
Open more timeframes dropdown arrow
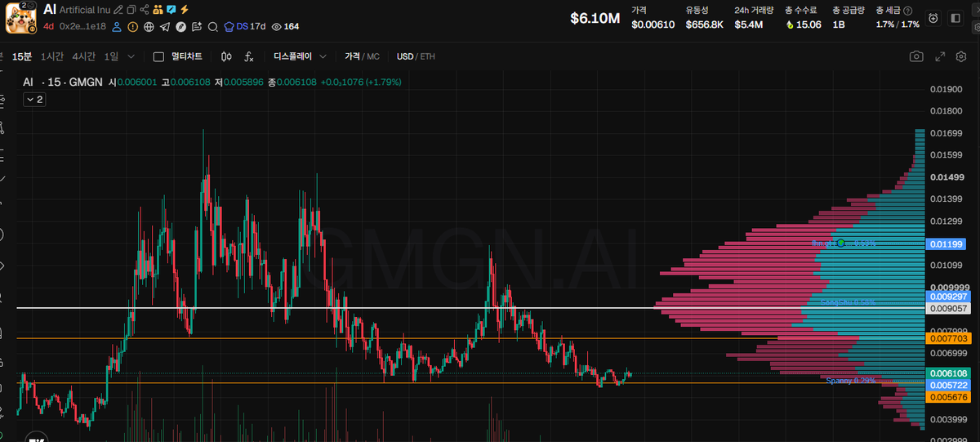point(132,56)
